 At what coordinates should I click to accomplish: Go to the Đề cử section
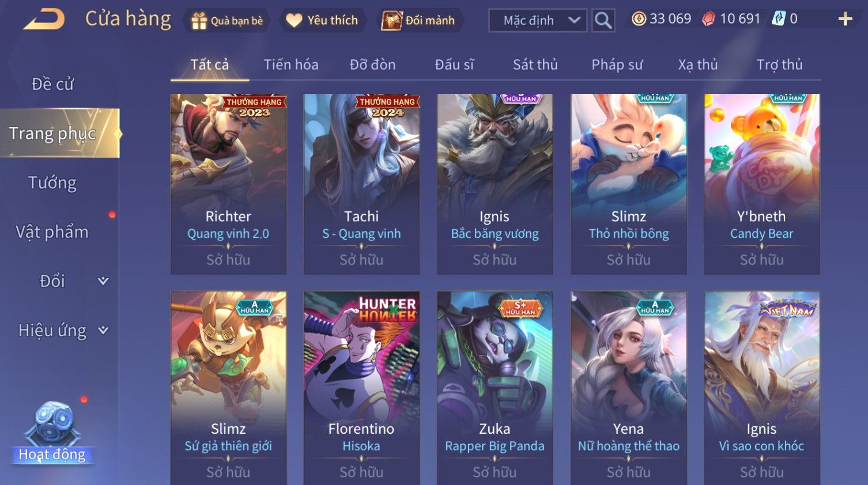[x=52, y=84]
